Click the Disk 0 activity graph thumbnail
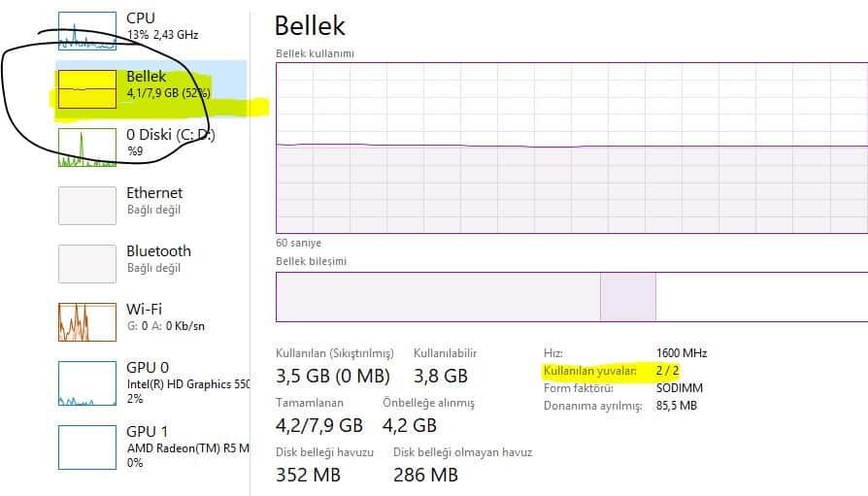The image size is (868, 496). pyautogui.click(x=86, y=147)
